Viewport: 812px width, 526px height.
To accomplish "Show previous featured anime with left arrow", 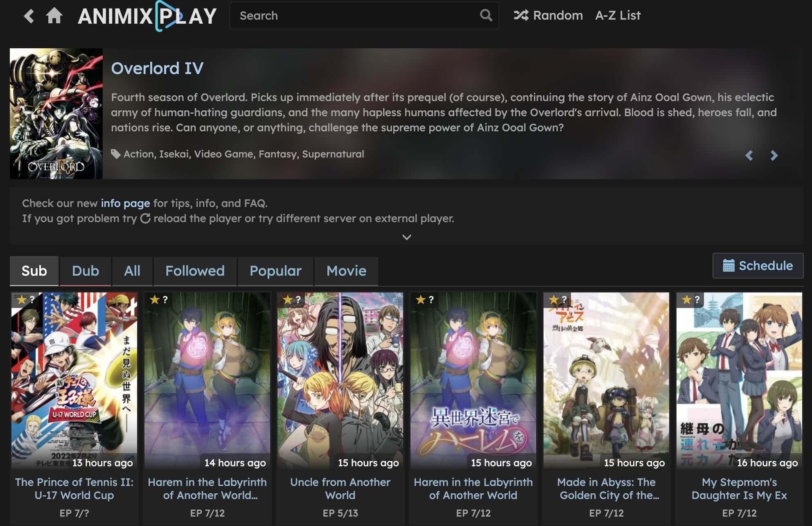I will (x=749, y=155).
